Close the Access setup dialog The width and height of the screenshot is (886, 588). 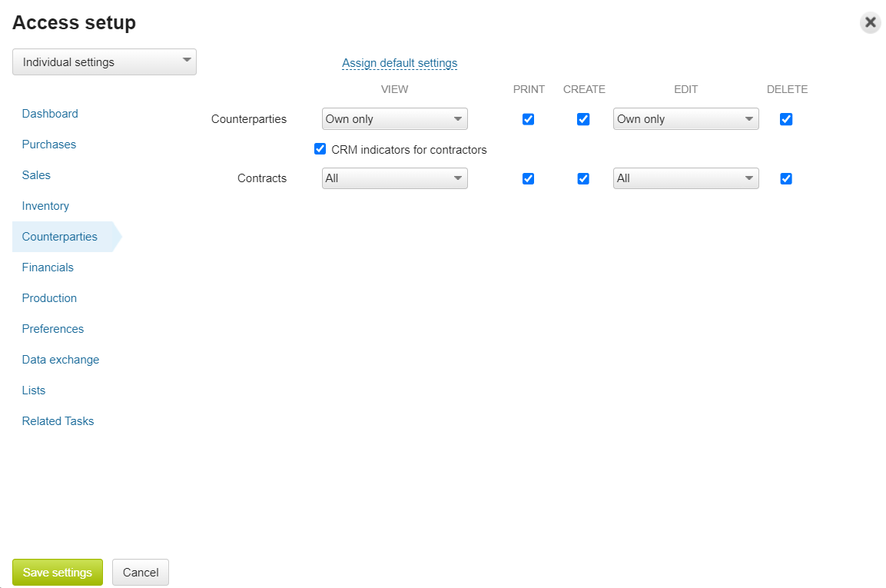(870, 22)
